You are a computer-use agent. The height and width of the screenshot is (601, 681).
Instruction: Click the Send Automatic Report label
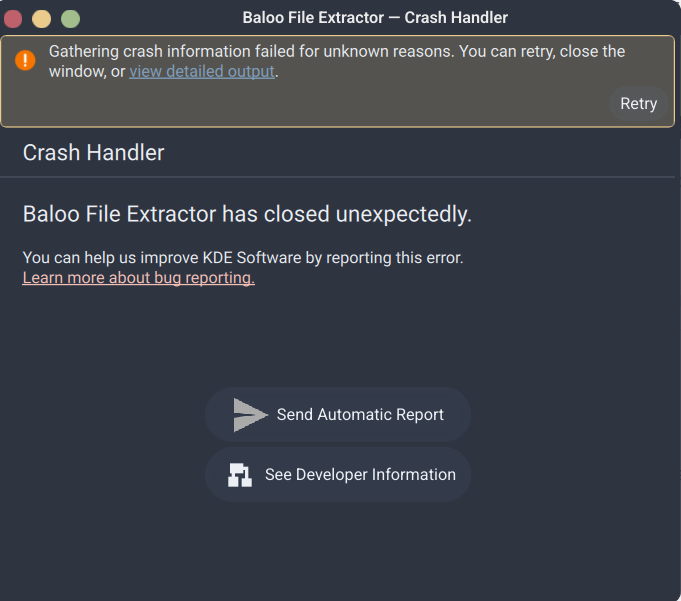coord(360,414)
